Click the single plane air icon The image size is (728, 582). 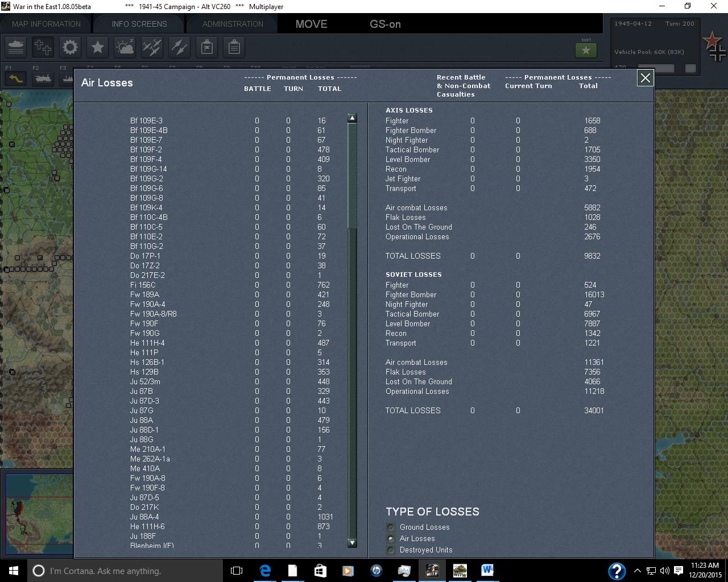180,47
